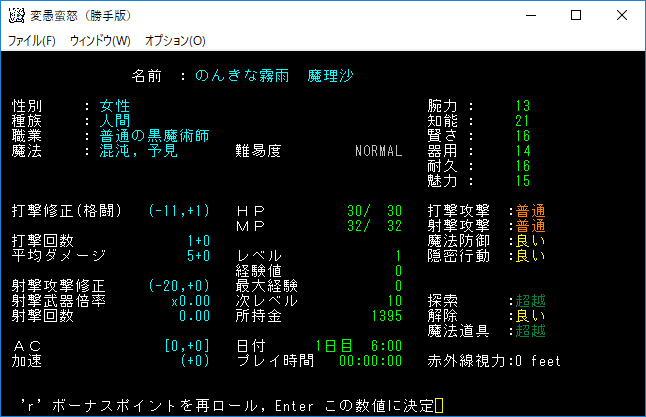Click the 腕力 stat value 13
The height and width of the screenshot is (417, 646).
[x=522, y=106]
